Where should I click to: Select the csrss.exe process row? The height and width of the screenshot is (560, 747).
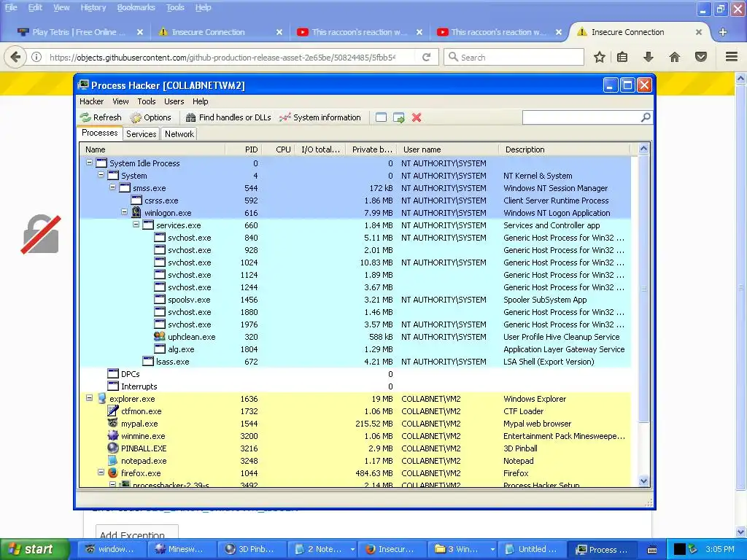click(355, 201)
